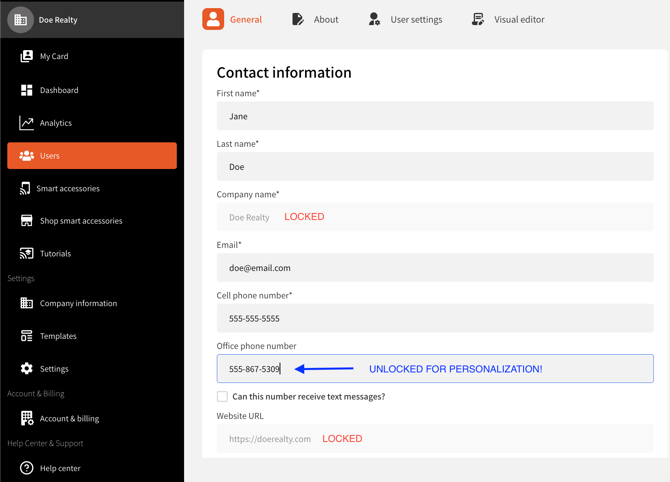
Task: Click the 'Email*' field label
Action: pos(229,245)
